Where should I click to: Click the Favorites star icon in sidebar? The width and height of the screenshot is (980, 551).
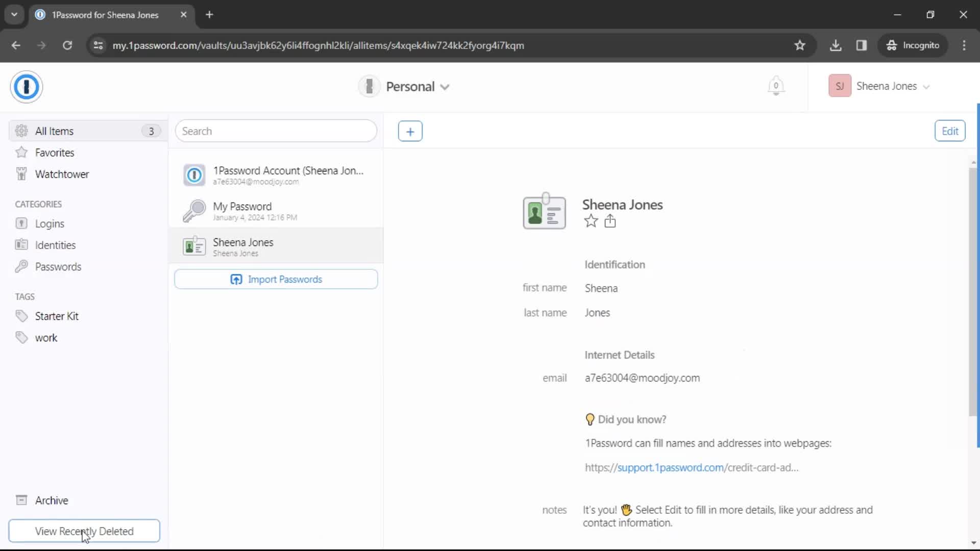click(21, 152)
